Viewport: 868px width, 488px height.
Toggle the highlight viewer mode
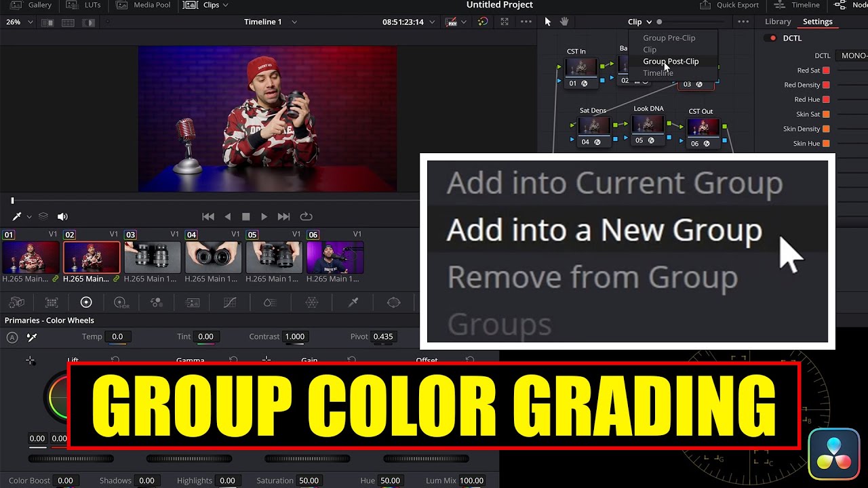88,22
